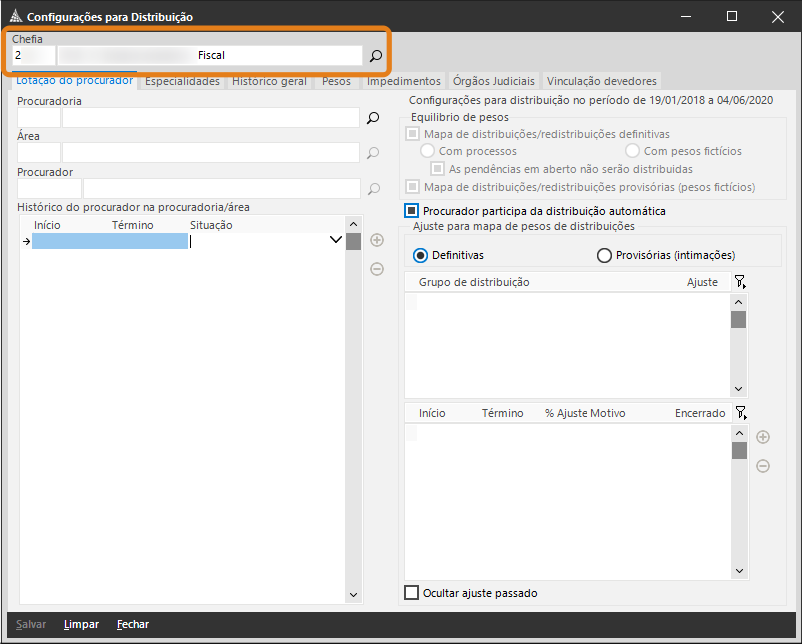Enable Ocultar ajuste passado checkbox

(x=411, y=593)
